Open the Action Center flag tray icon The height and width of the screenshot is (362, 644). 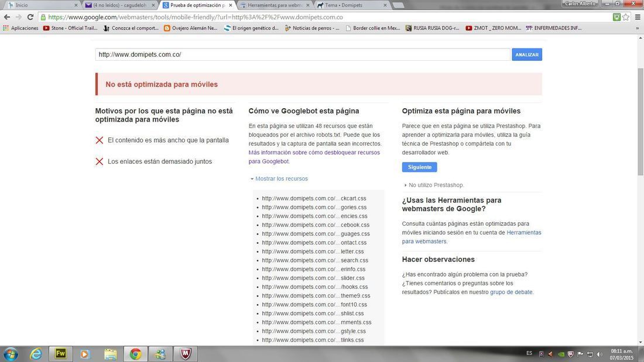coord(580,354)
